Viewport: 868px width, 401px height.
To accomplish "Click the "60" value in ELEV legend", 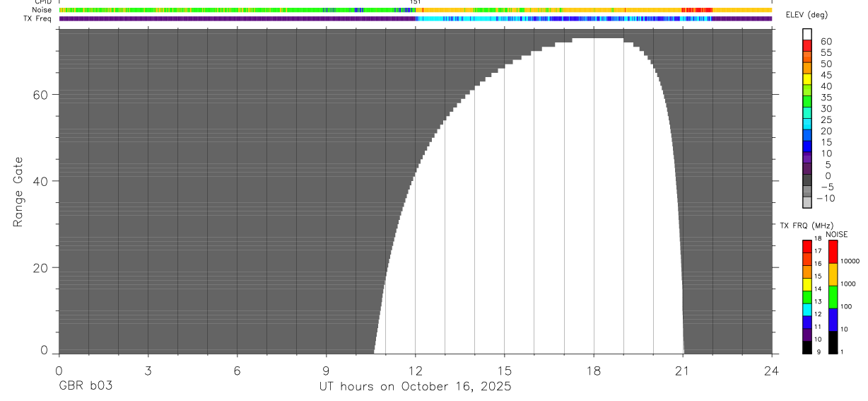I will (826, 42).
